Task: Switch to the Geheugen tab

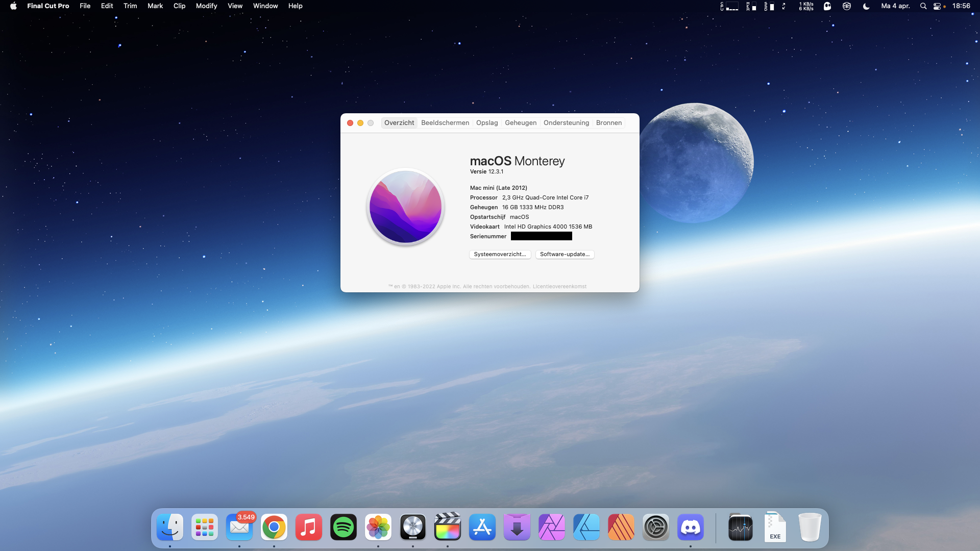Action: tap(521, 123)
